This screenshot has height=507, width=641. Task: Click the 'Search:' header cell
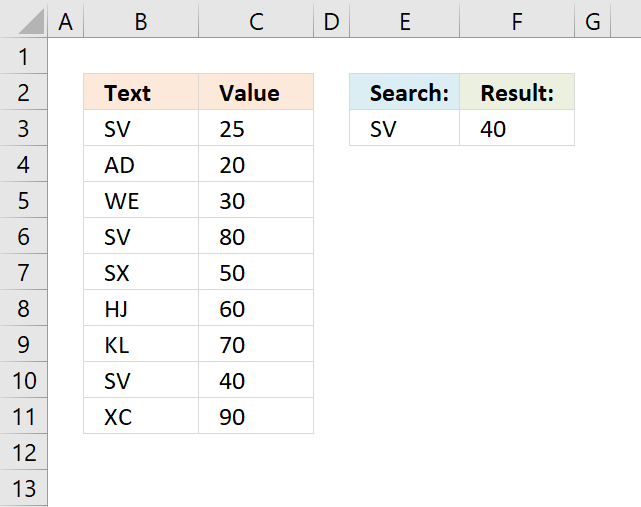[405, 92]
